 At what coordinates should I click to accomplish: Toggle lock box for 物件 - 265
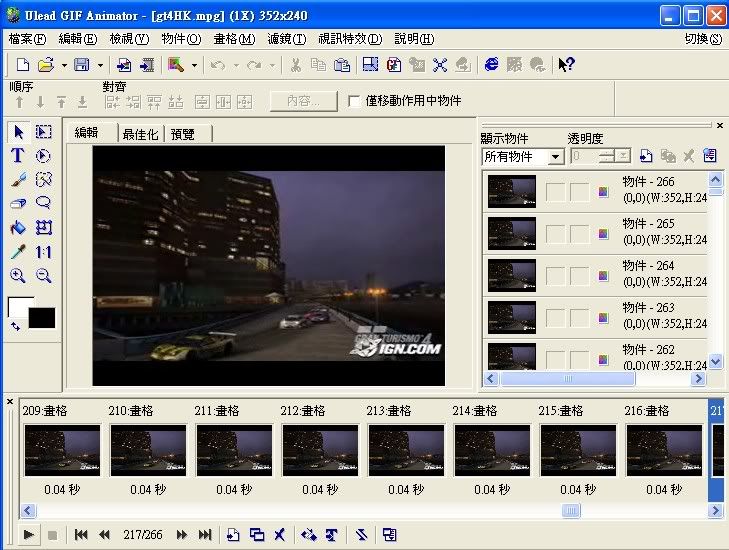click(579, 233)
